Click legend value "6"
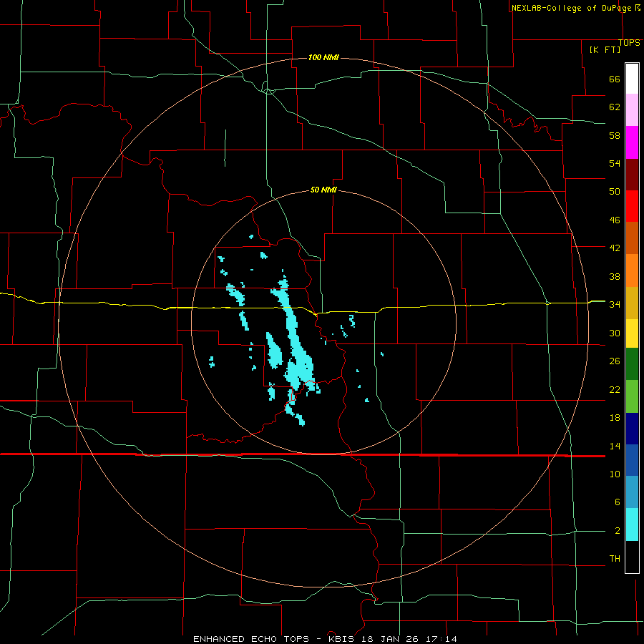This screenshot has height=644, width=644. coord(617,502)
